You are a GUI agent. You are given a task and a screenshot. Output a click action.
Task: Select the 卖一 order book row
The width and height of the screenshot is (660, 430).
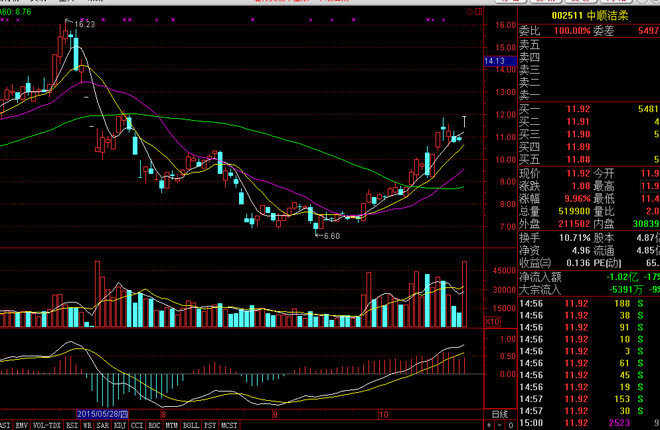(x=589, y=95)
